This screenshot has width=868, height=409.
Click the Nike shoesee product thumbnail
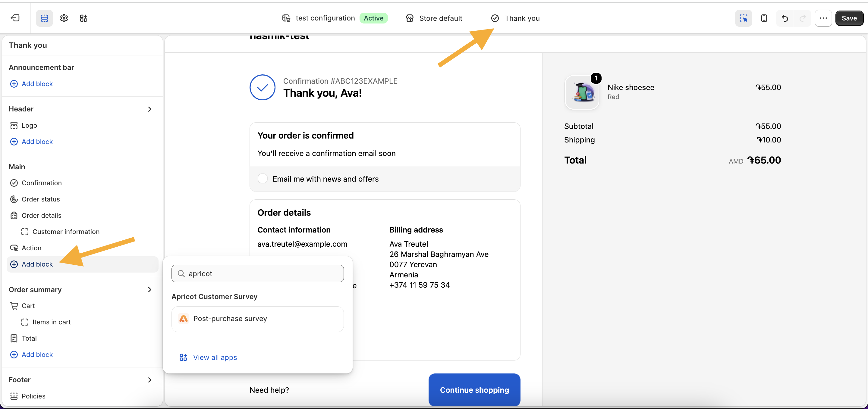[582, 92]
